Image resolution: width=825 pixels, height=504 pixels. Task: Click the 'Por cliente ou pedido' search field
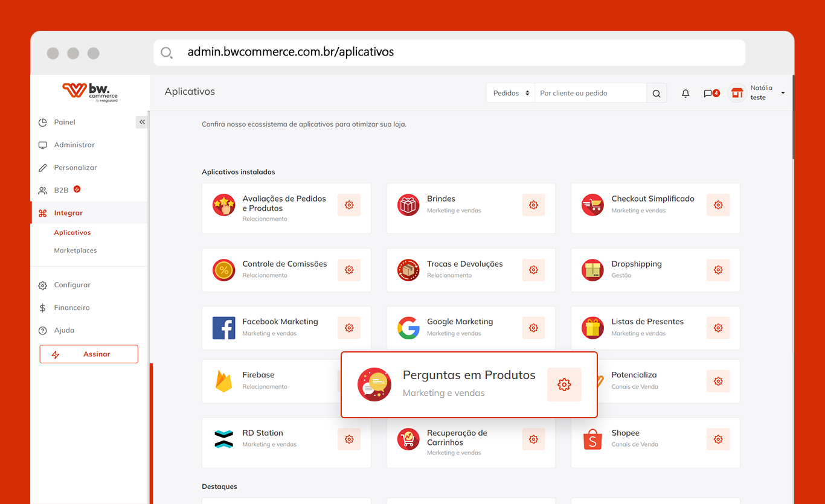tap(590, 94)
